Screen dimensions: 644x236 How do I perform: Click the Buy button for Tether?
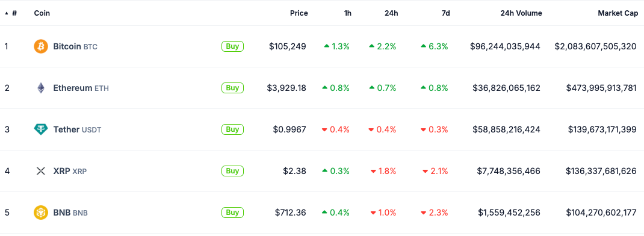click(232, 129)
